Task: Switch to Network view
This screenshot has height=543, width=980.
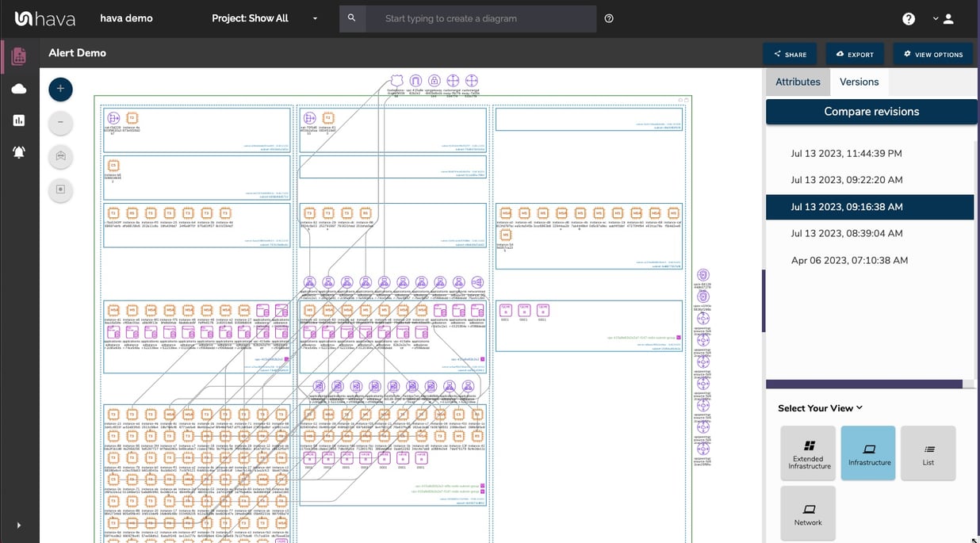Action: (x=808, y=512)
